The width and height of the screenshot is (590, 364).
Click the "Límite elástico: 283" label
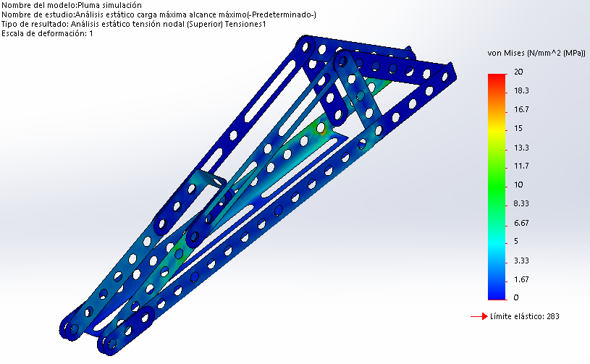coord(525,316)
